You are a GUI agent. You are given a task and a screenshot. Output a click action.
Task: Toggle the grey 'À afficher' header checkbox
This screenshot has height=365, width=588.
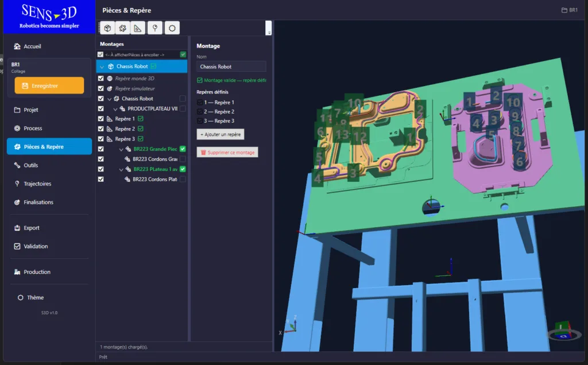(x=100, y=55)
